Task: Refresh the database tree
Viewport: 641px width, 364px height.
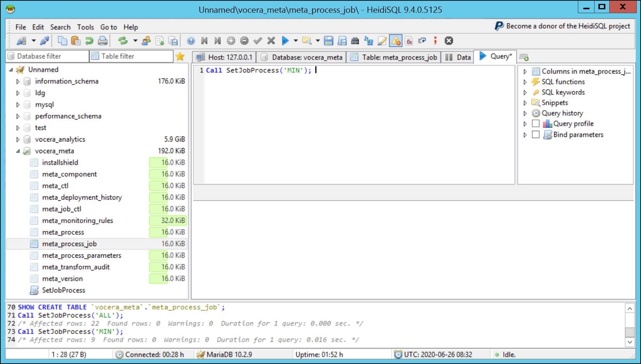Action: click(x=123, y=41)
